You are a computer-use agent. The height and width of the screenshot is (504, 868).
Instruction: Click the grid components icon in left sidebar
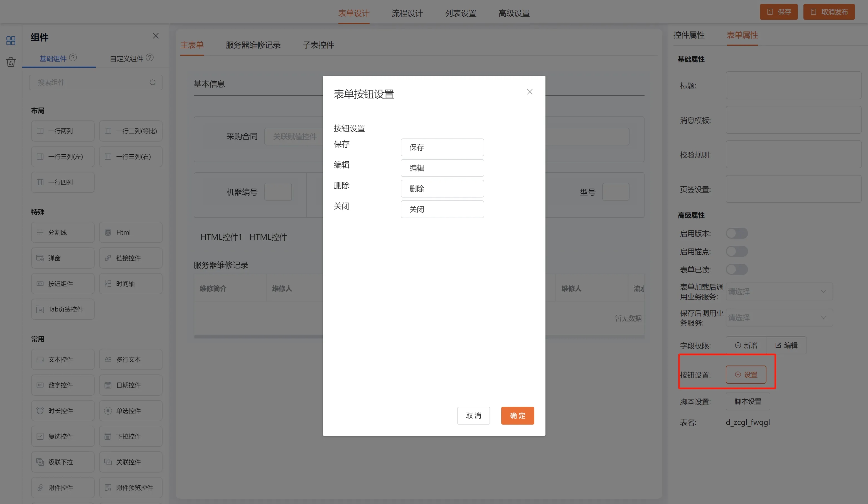click(11, 41)
